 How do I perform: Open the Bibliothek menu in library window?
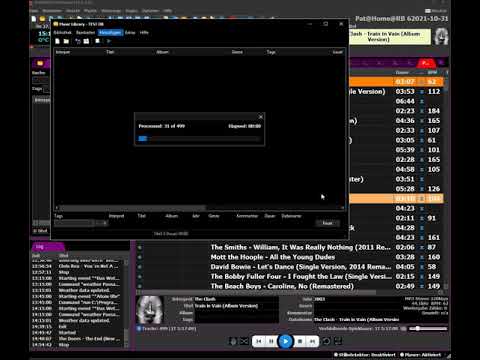click(62, 33)
